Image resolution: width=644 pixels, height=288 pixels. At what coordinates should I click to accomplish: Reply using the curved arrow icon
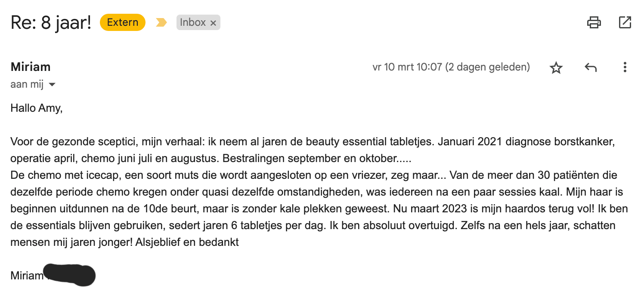point(591,67)
